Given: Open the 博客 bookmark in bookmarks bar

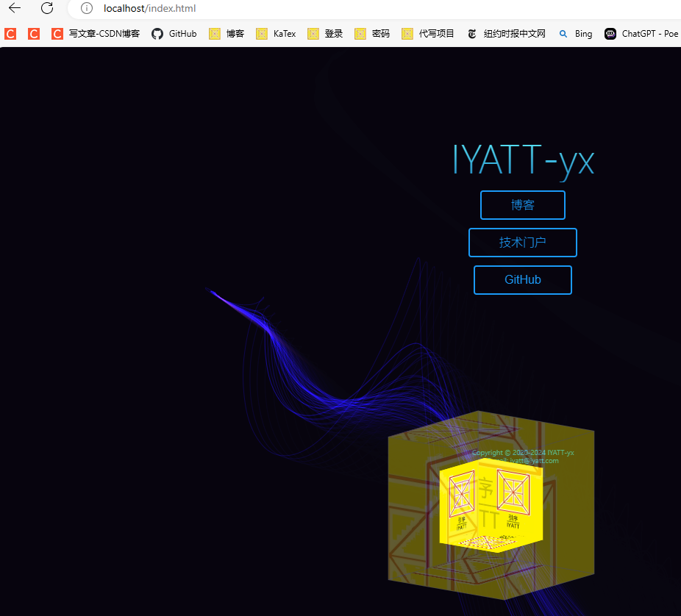Looking at the screenshot, I should (227, 34).
